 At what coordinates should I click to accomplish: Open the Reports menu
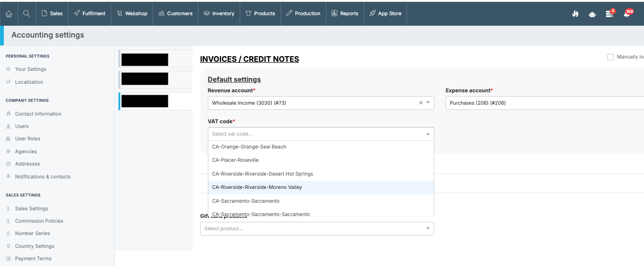[345, 14]
